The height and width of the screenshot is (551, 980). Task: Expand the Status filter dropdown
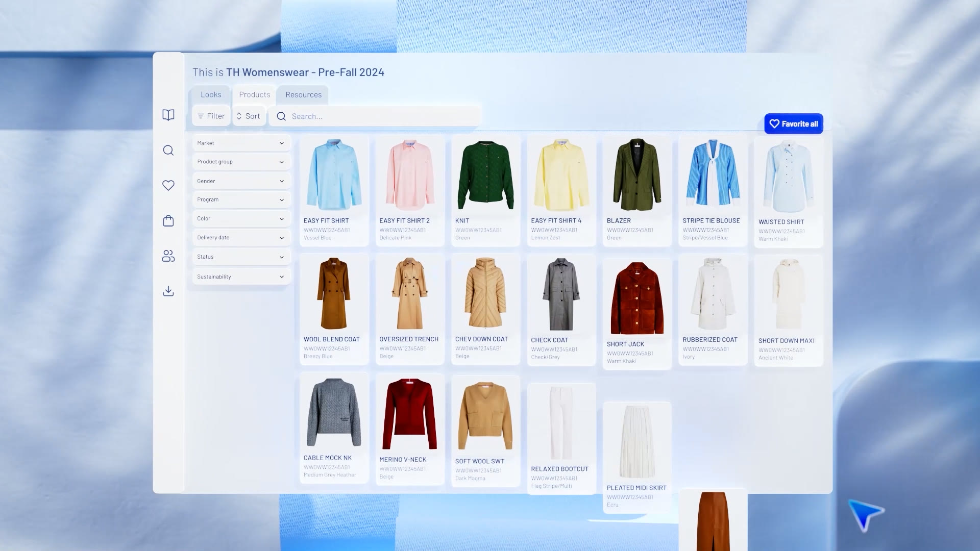pyautogui.click(x=241, y=257)
